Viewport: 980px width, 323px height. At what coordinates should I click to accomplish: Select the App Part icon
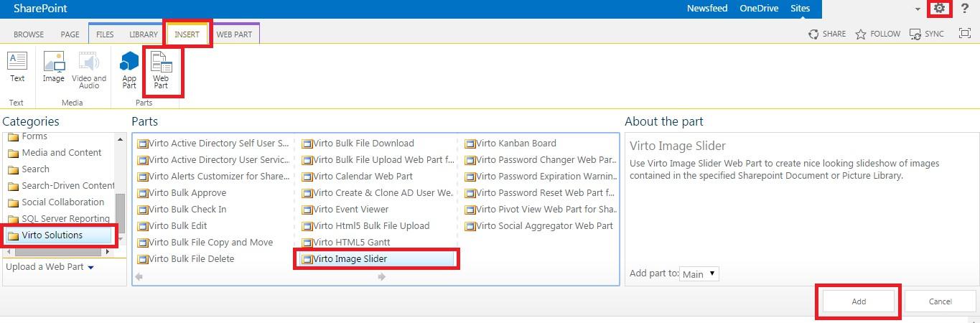(x=129, y=63)
